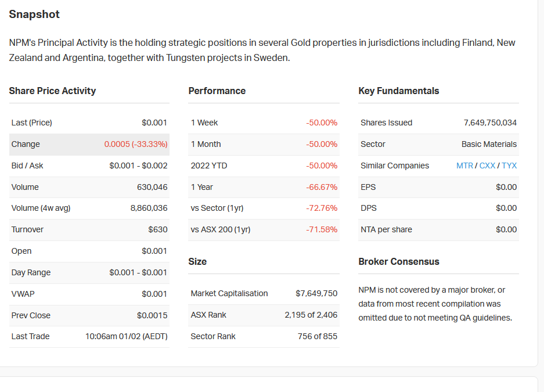Click the NTA per share row
Image resolution: width=544 pixels, height=392 pixels.
point(438,229)
